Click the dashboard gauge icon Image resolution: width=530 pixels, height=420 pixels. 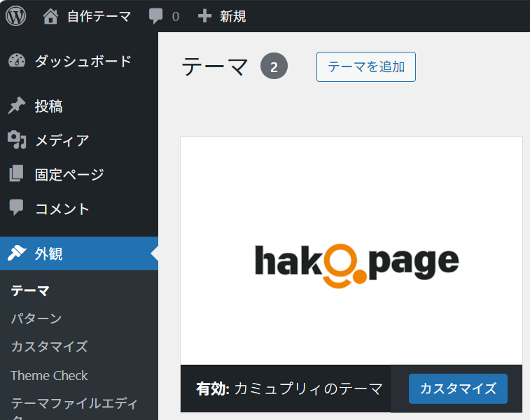17,61
